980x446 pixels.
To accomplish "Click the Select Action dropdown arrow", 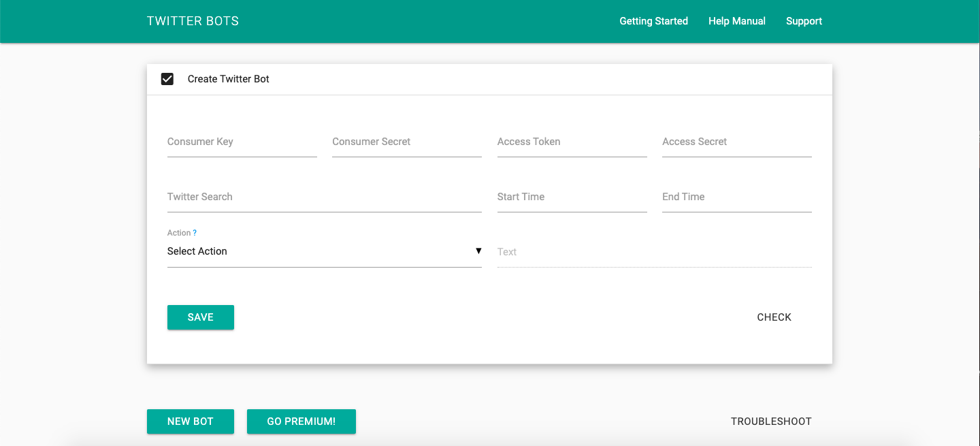I will coord(478,251).
